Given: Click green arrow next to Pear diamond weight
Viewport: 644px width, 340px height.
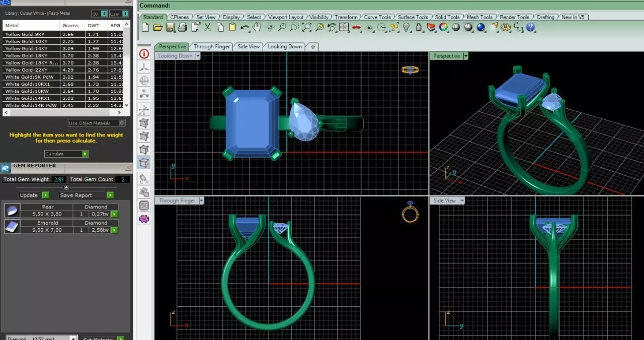Looking at the screenshot, I should (115, 214).
